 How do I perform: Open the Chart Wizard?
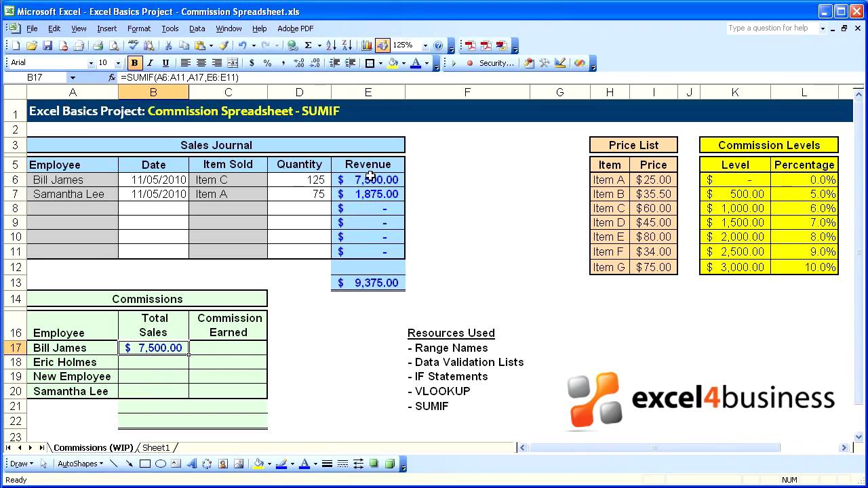tap(367, 45)
